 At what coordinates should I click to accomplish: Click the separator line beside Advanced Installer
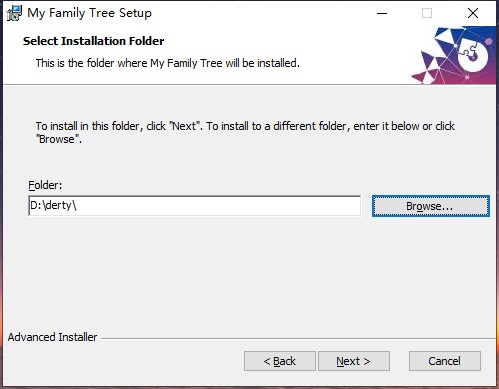point(298,339)
